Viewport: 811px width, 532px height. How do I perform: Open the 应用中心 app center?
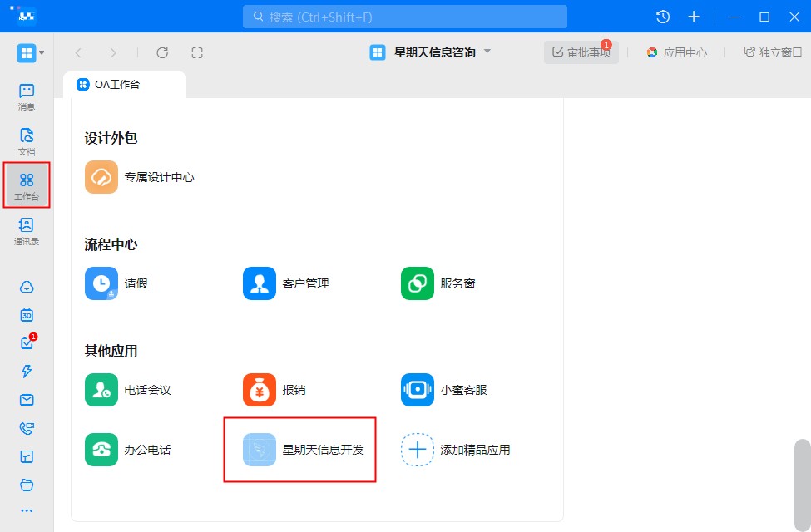676,52
